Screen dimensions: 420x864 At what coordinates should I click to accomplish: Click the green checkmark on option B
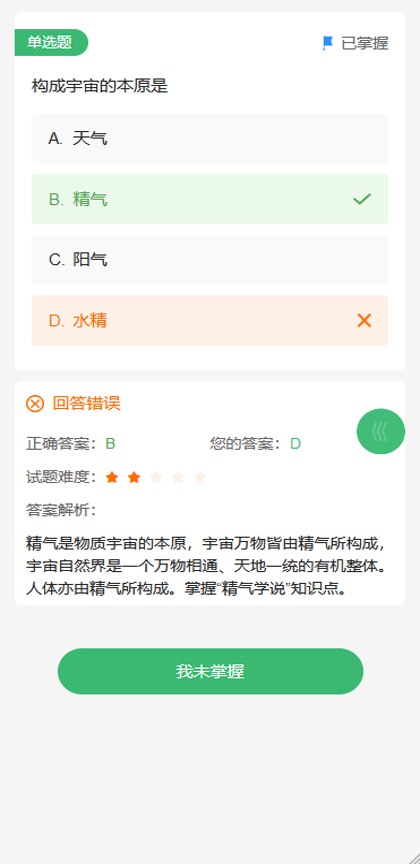pyautogui.click(x=362, y=199)
